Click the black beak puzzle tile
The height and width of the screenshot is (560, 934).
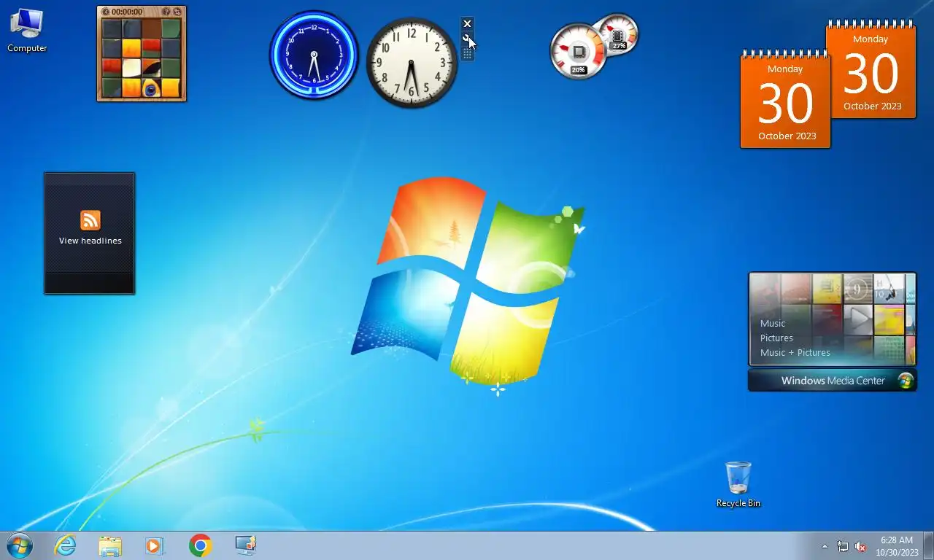pyautogui.click(x=151, y=69)
